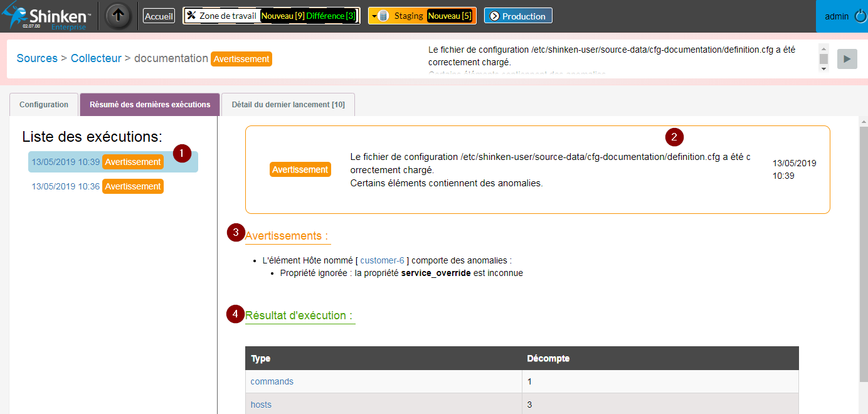Viewport: 868px width, 414px height.
Task: Open the Accueil home button
Action: click(159, 16)
